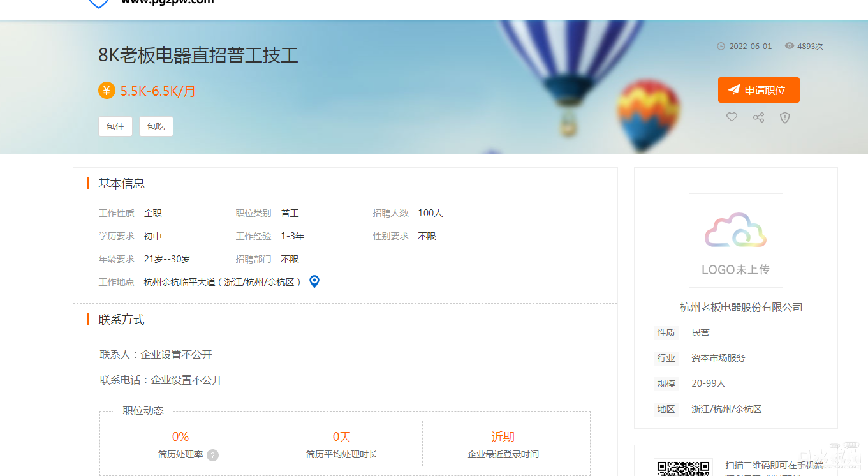Image resolution: width=868 pixels, height=476 pixels.
Task: Click the 0% resume processing rate
Action: click(x=180, y=437)
